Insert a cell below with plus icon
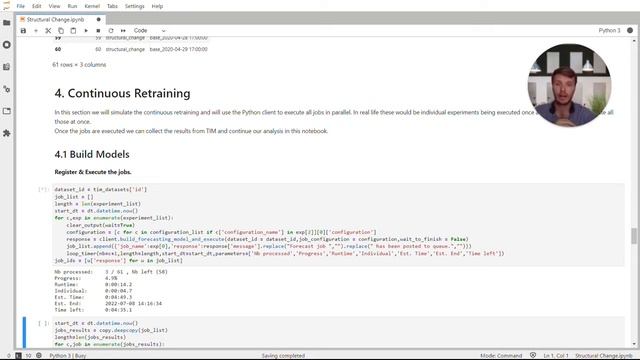This screenshot has width=640, height=360. point(36,31)
